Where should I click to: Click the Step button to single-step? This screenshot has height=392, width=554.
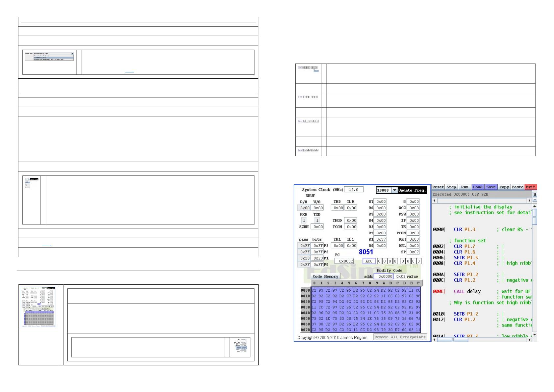click(x=451, y=187)
